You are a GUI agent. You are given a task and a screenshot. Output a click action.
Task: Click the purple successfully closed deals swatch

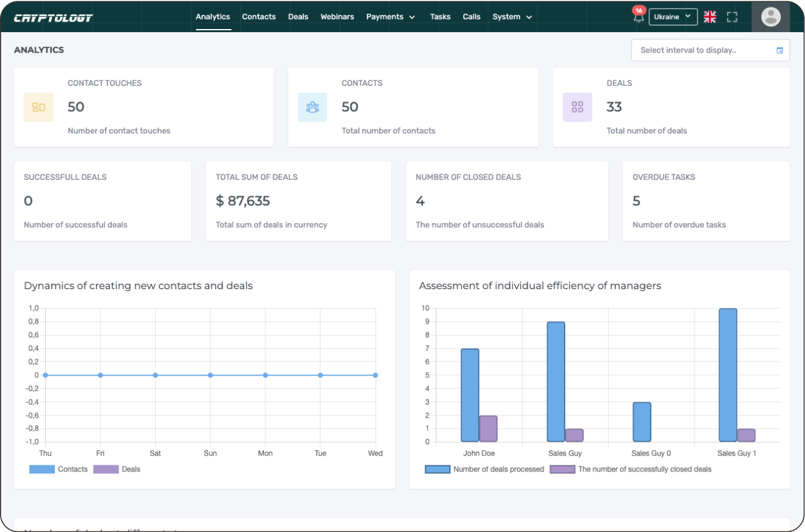pos(562,470)
